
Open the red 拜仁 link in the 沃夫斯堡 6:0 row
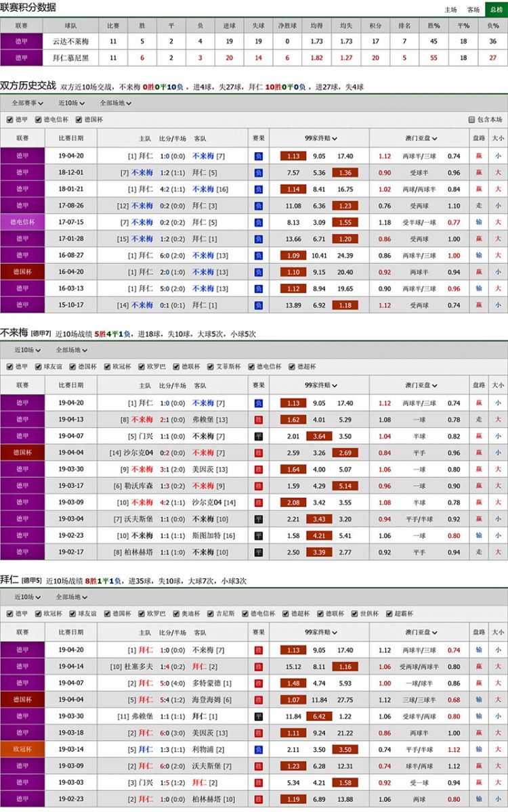[146, 766]
